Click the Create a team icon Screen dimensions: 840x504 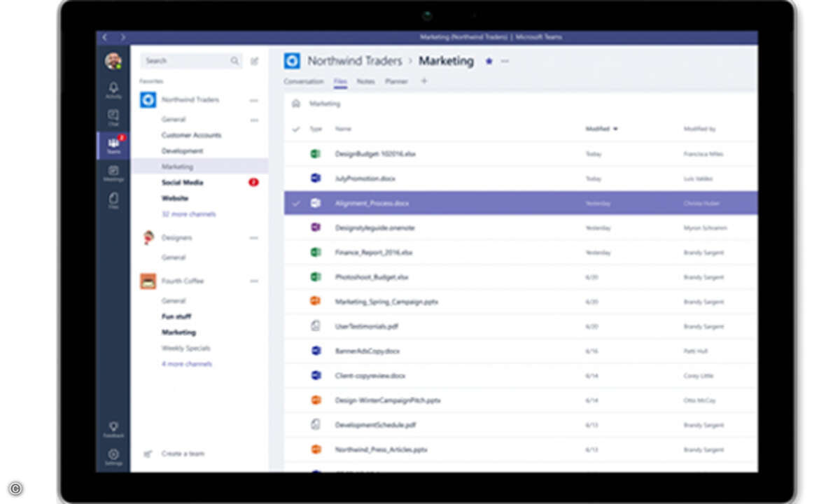click(x=148, y=454)
